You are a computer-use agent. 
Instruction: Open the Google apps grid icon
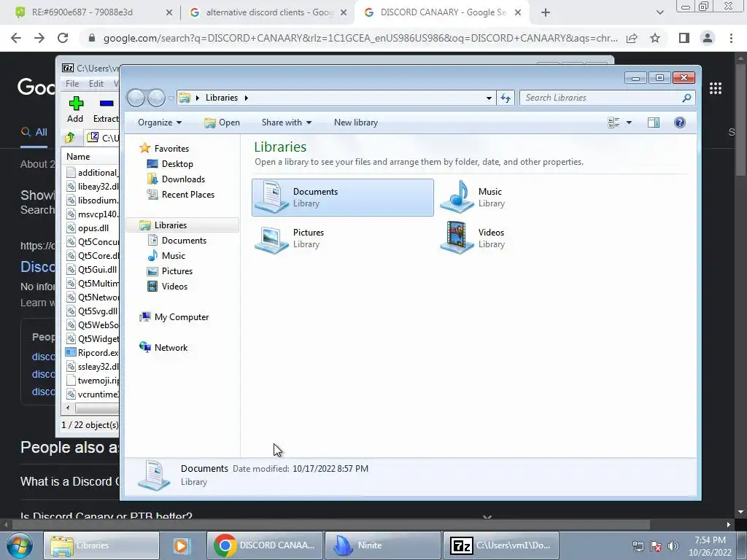[x=716, y=88]
